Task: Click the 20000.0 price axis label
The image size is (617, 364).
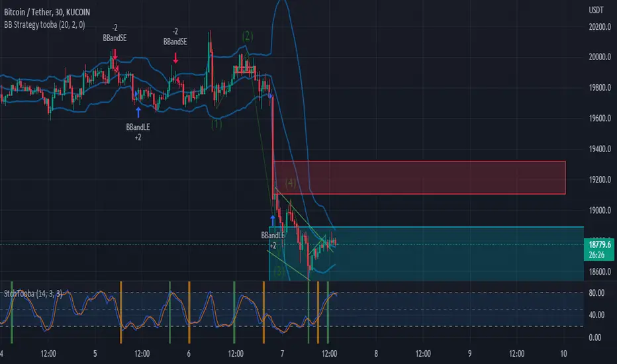Action: (600, 57)
